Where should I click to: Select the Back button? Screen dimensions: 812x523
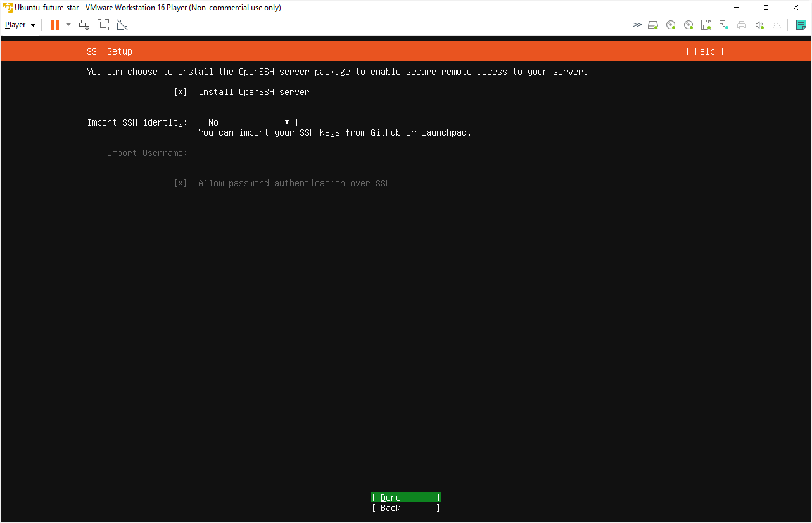click(406, 508)
